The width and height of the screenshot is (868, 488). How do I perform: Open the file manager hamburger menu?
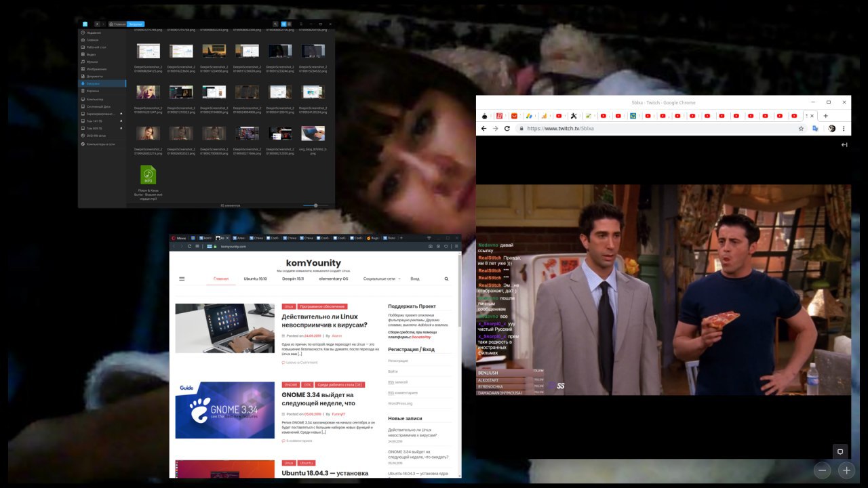click(x=301, y=24)
